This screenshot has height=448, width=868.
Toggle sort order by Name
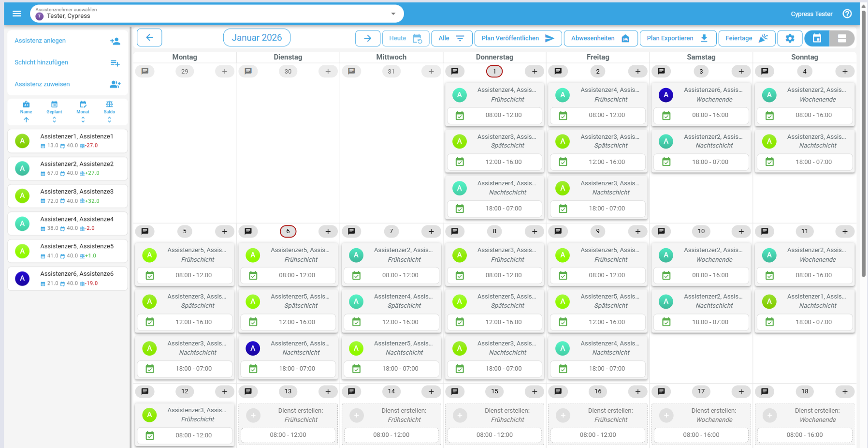point(26,112)
